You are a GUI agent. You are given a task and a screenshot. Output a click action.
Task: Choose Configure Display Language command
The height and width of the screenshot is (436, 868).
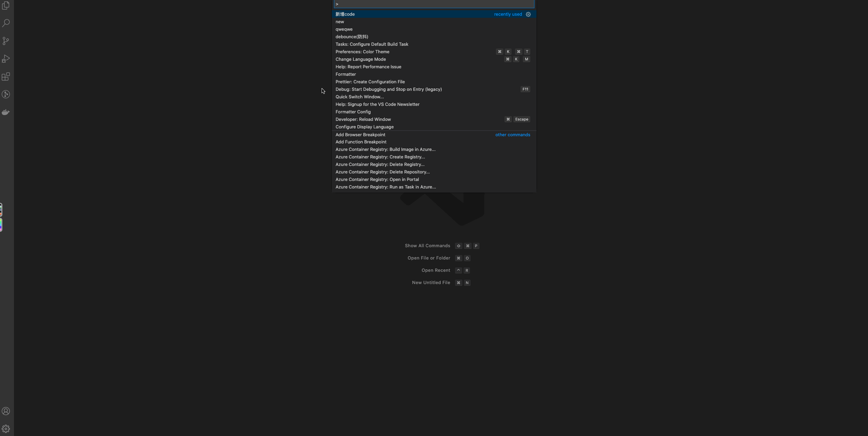[x=364, y=127]
